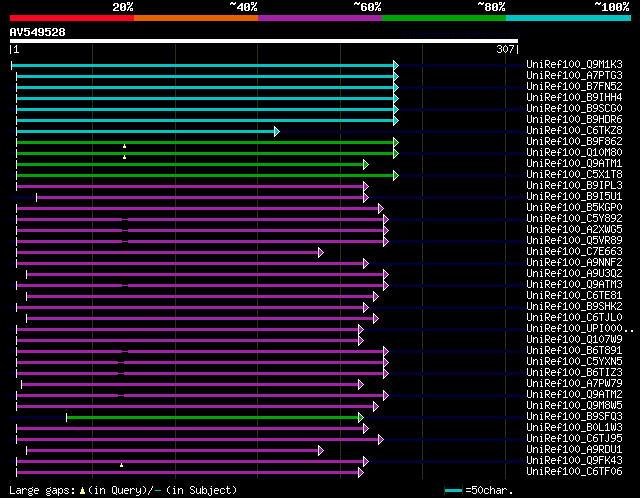This screenshot has height=498, width=640.
Task: Select the purple alignment bar for B9I5U1
Action: coord(200,198)
